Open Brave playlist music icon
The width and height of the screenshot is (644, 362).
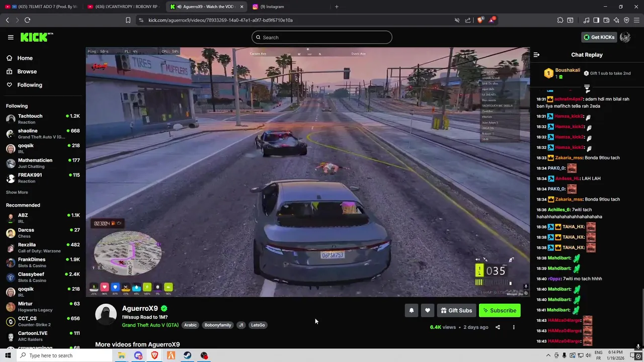coord(586,20)
